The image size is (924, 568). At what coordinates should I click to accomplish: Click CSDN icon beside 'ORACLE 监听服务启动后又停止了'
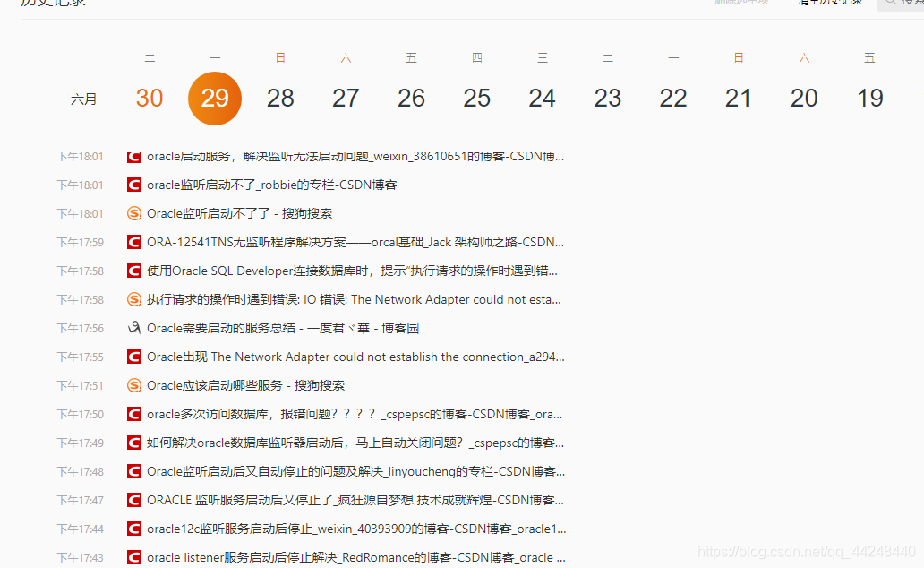tap(134, 500)
